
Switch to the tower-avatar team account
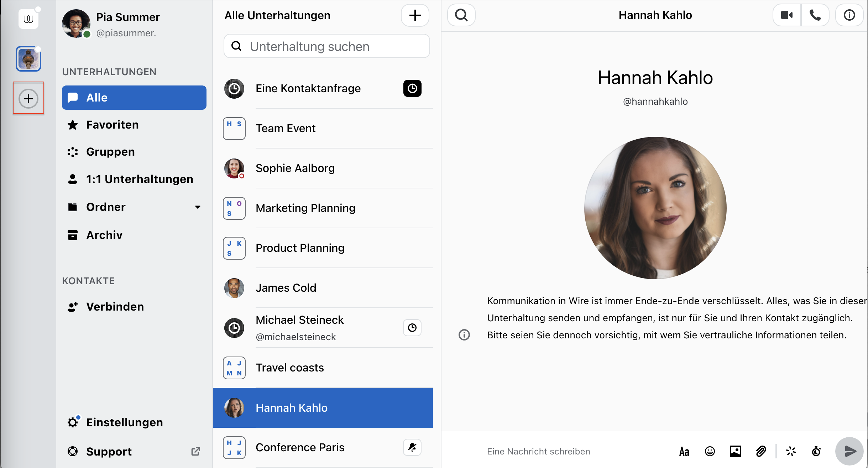coord(28,59)
